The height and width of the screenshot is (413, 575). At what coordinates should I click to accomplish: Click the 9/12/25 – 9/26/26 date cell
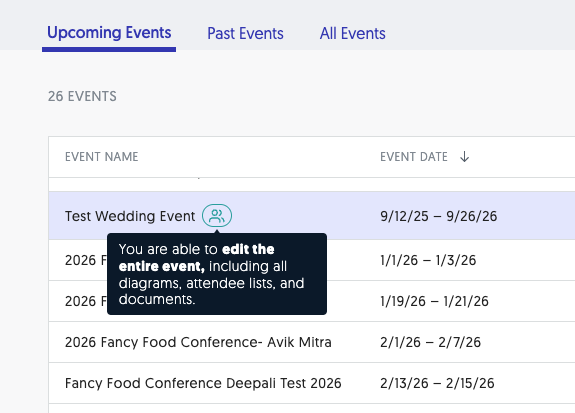point(439,216)
